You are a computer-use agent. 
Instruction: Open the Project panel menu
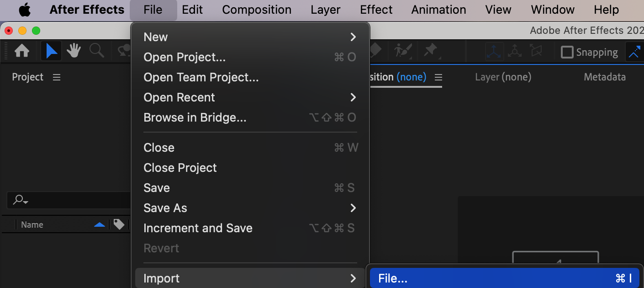click(x=57, y=77)
